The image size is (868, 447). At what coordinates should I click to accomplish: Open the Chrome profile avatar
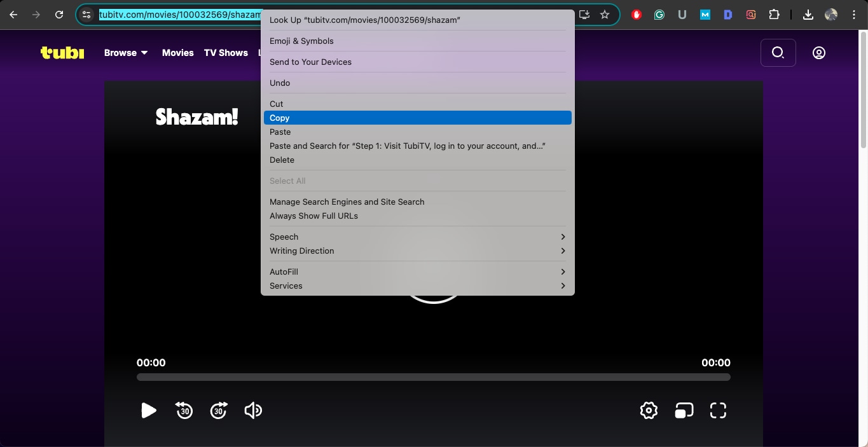pos(831,15)
